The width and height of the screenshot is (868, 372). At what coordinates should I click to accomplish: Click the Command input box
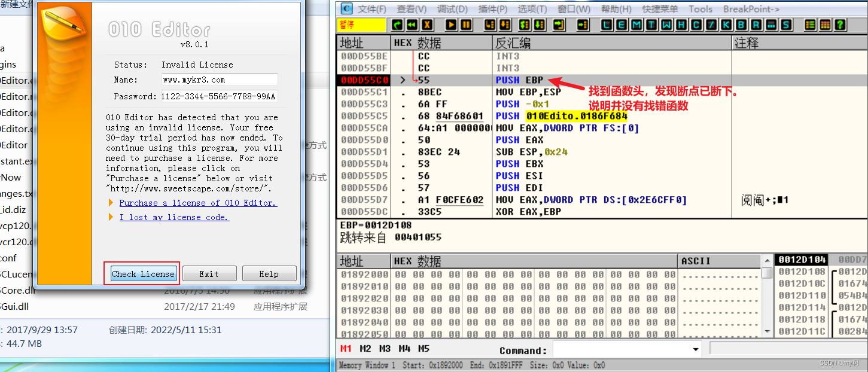pos(621,349)
